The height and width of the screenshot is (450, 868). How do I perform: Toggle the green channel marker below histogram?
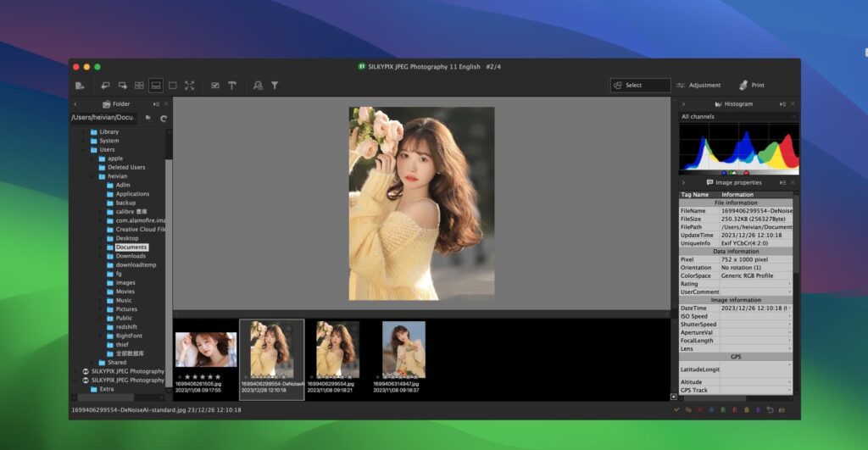(x=733, y=173)
